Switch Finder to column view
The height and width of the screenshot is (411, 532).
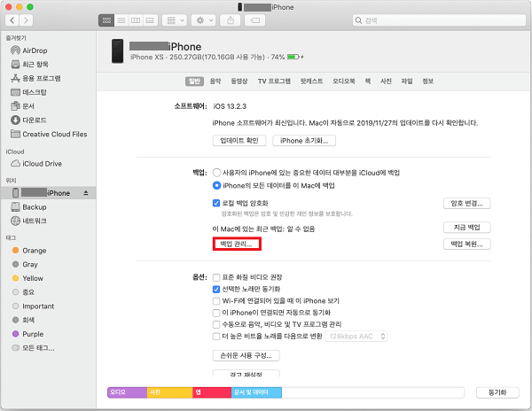[136, 20]
